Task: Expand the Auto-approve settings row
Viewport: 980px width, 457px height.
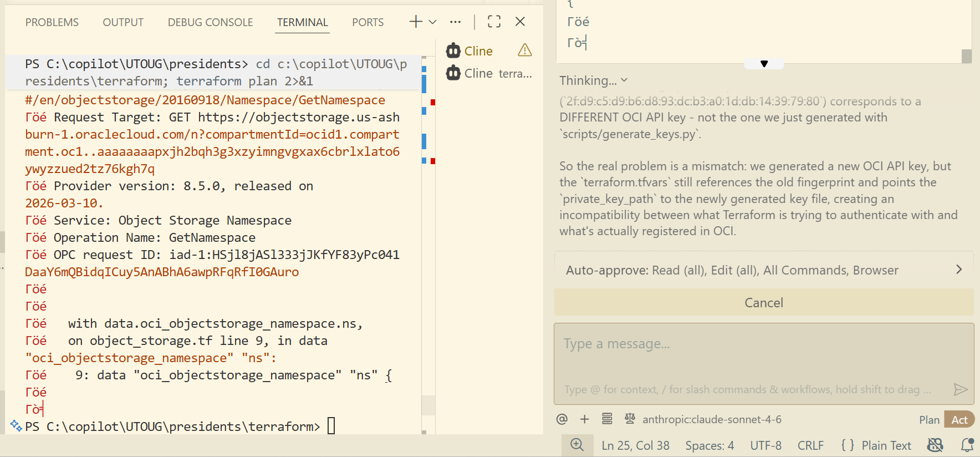Action: click(763, 270)
